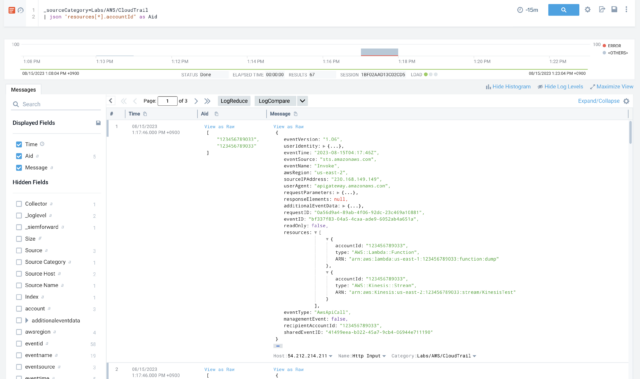The image size is (640, 379).
Task: Click the eventSource value "sts.amazonaws.com"
Action: 346,160
